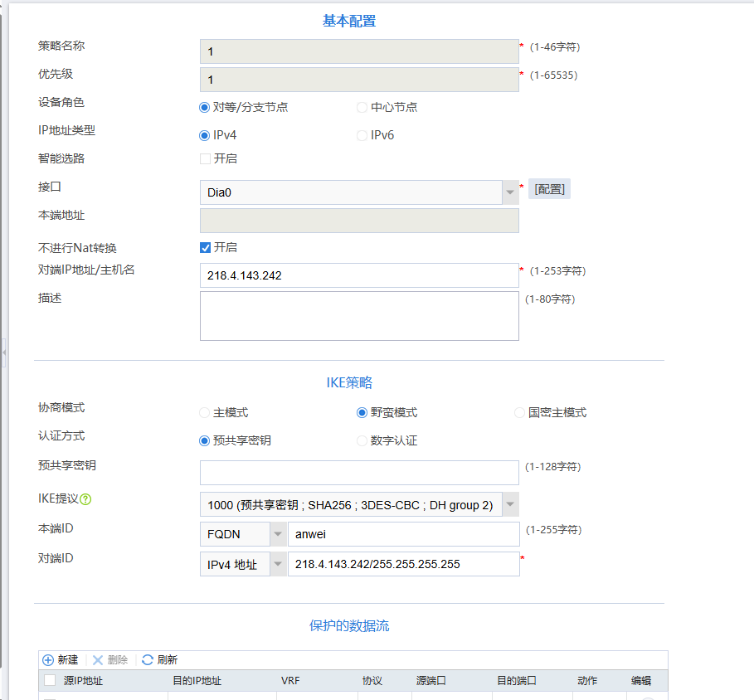Open the 本端ID FQDN type dropdown
754x700 pixels.
click(x=278, y=534)
